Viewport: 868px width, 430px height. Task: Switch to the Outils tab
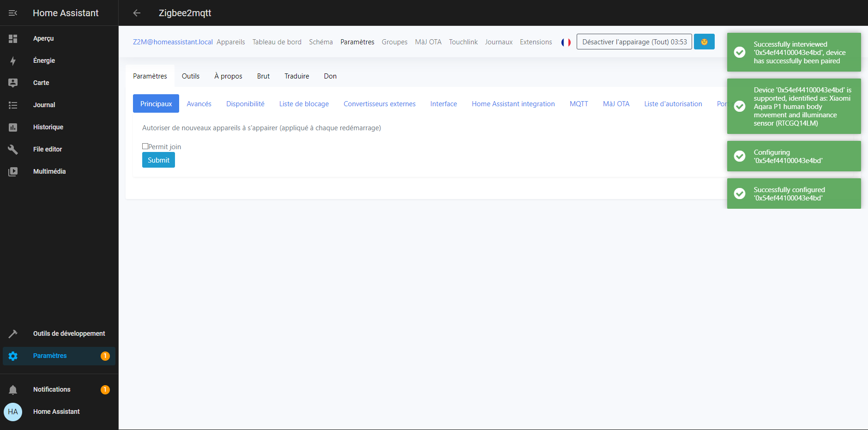191,76
